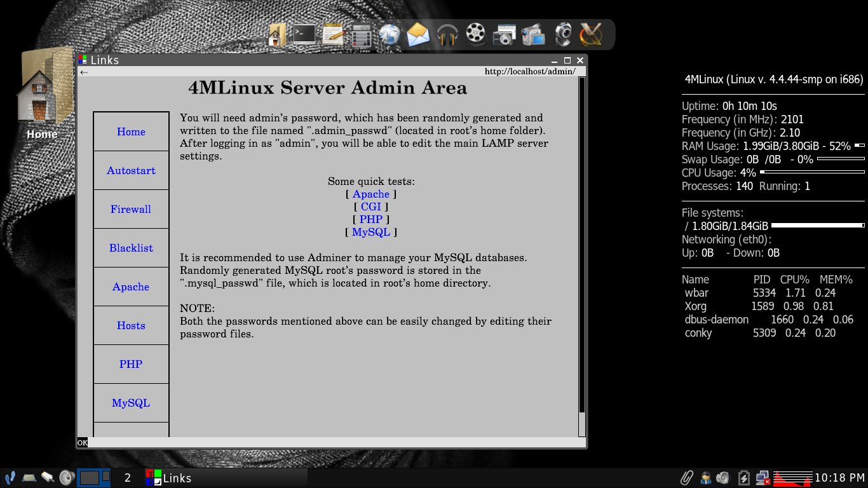Click the Links window vertical scrollbar

[x=581, y=257]
